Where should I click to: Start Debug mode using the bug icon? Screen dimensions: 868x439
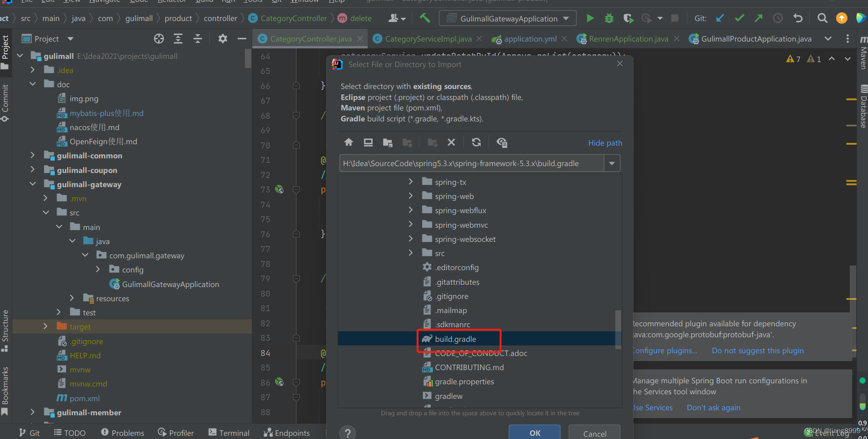coord(608,18)
